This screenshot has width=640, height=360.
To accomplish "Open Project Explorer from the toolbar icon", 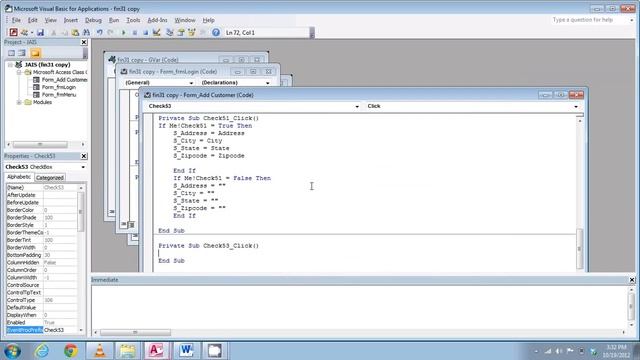I will pyautogui.click(x=169, y=32).
